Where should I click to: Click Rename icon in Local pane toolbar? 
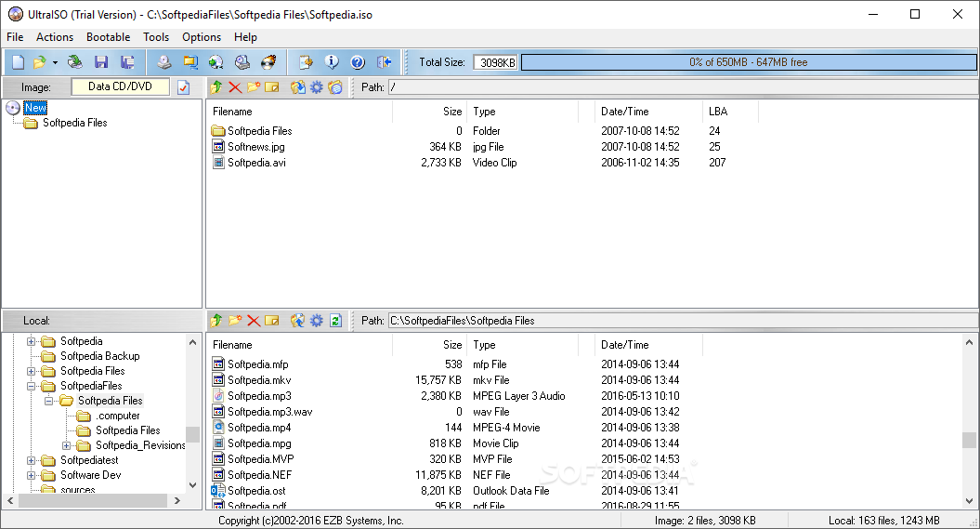pyautogui.click(x=272, y=320)
